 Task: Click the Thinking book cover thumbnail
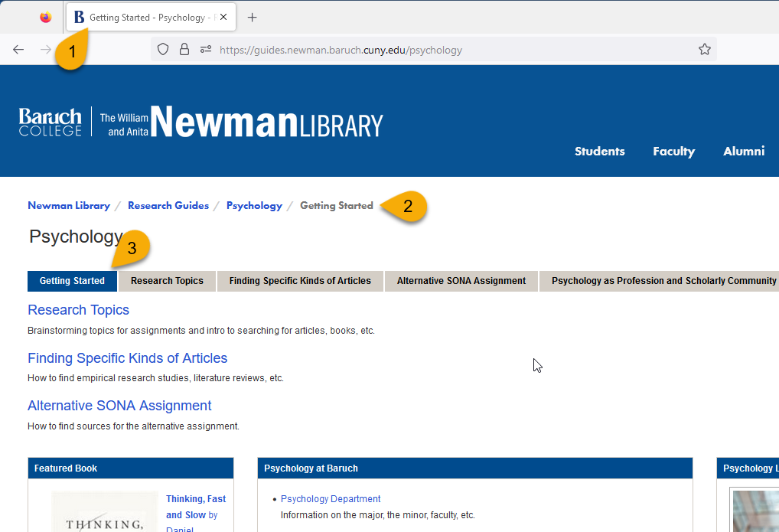(105, 511)
